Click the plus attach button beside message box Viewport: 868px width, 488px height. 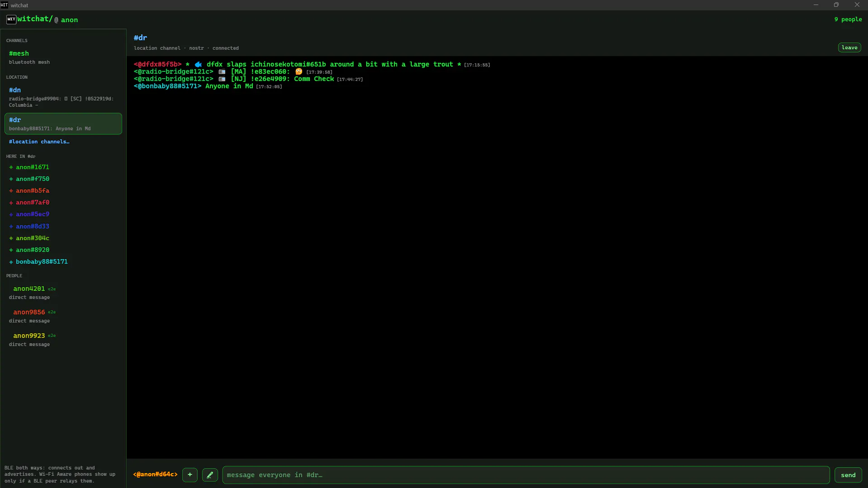(190, 475)
